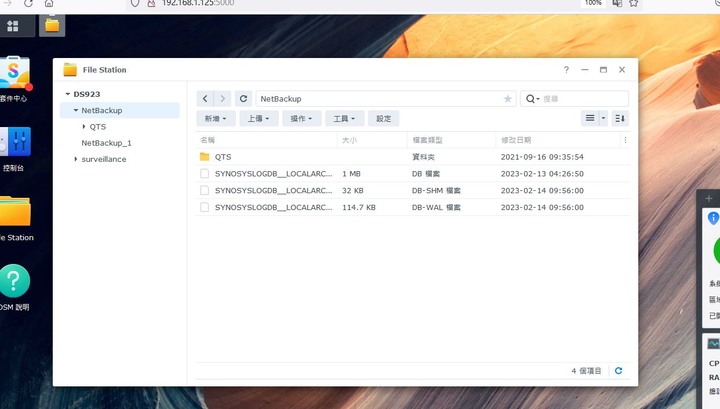720x409 pixels.
Task: Open the File Station help question mark
Action: 566,70
